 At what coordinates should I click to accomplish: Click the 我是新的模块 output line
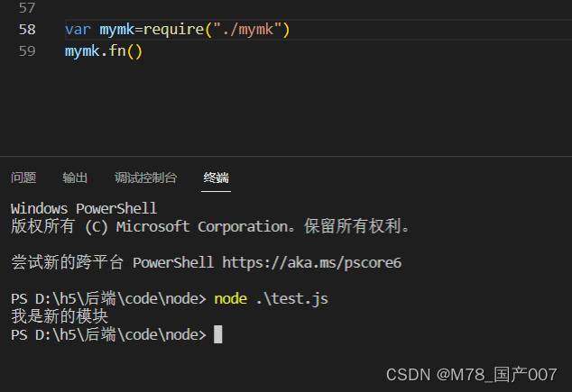point(60,316)
